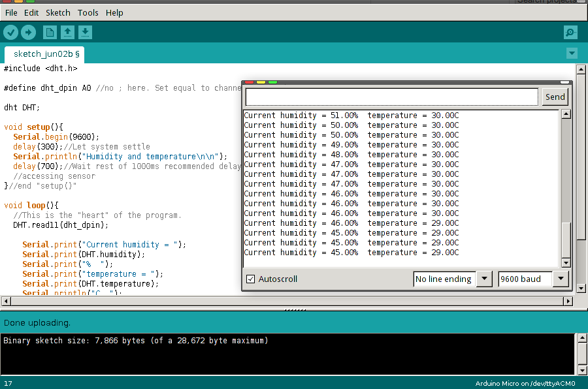Screen dimensions: 588x389
Task: Click Serial Monitor output scroll-up arrow
Action: click(x=566, y=114)
